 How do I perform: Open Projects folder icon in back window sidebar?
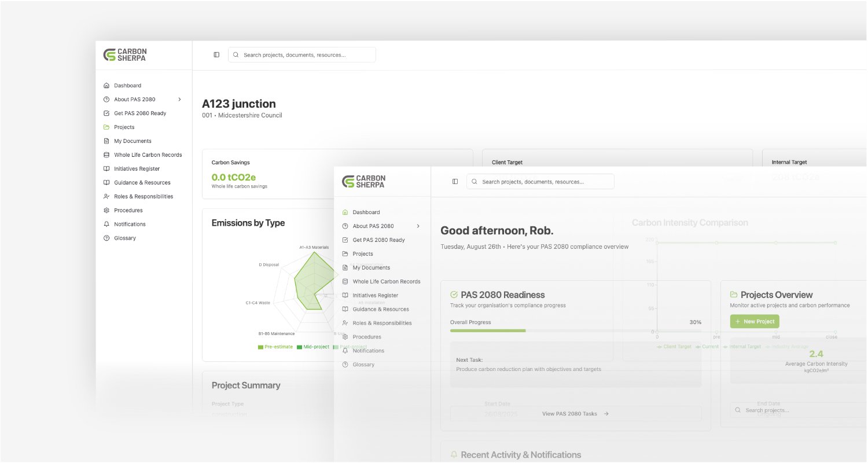click(106, 127)
